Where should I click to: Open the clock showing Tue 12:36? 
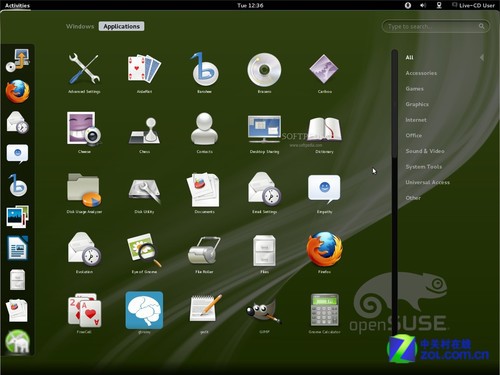(x=250, y=5)
